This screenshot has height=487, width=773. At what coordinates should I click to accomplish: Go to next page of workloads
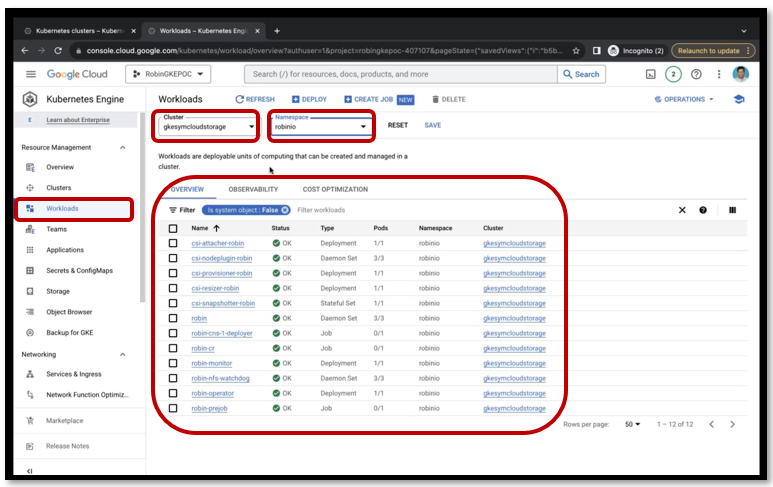pos(733,424)
